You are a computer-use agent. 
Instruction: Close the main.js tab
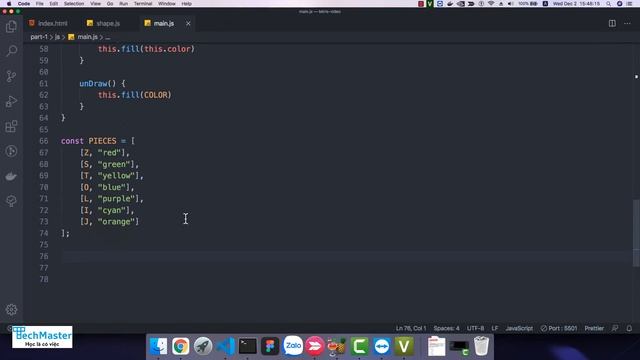coord(188,24)
